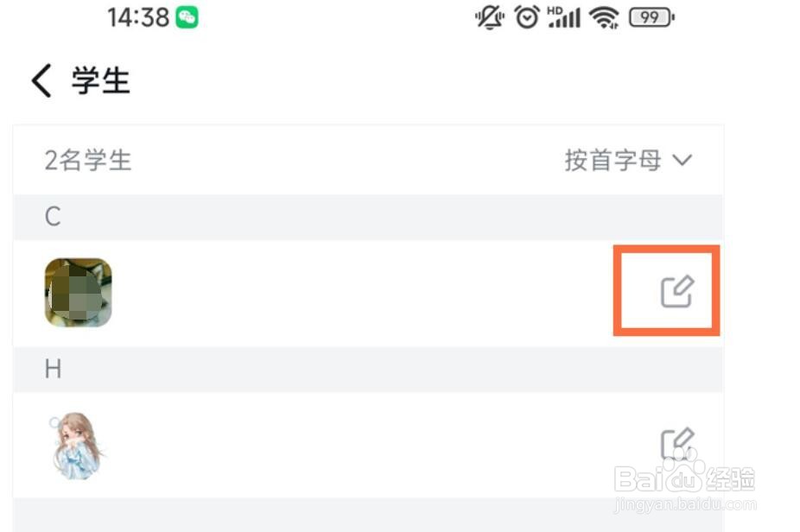Tap the battery indicator showing 99
Image resolution: width=800 pixels, height=532 pixels.
pos(651,17)
